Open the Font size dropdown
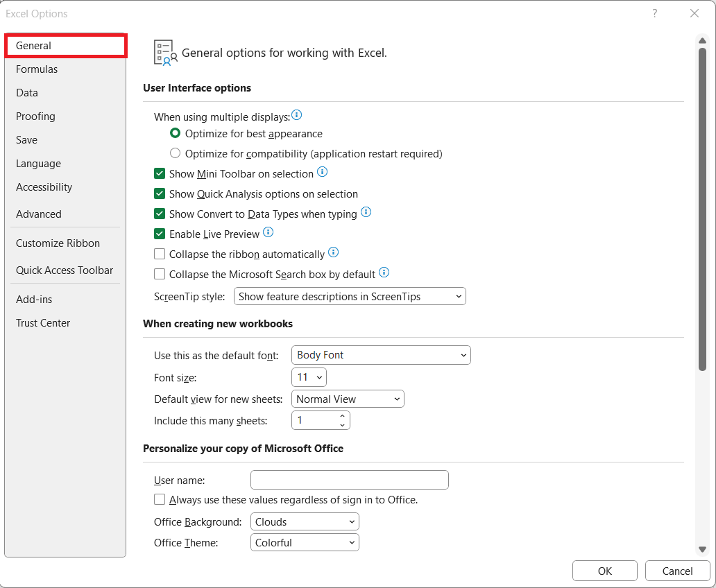Image resolution: width=716 pixels, height=588 pixels. click(309, 377)
